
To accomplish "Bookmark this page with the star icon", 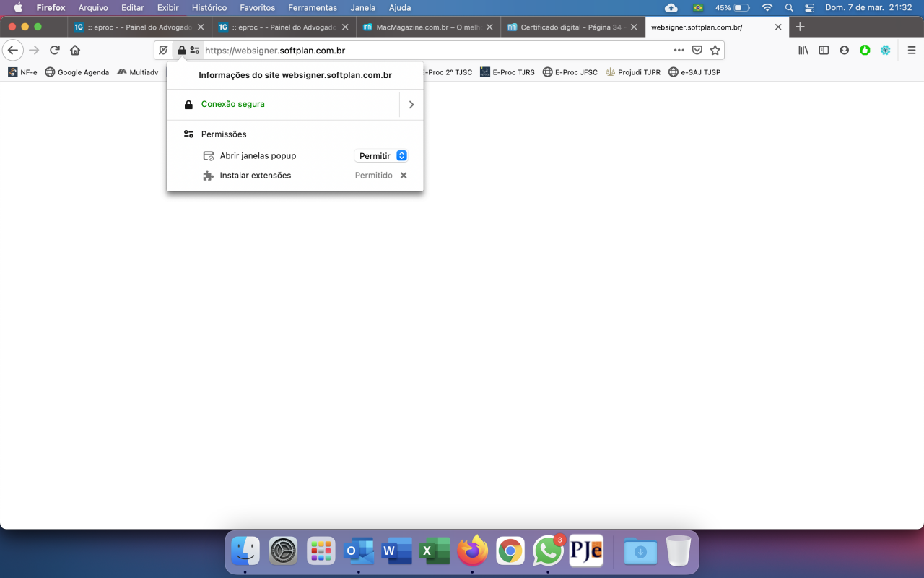I will [x=715, y=51].
